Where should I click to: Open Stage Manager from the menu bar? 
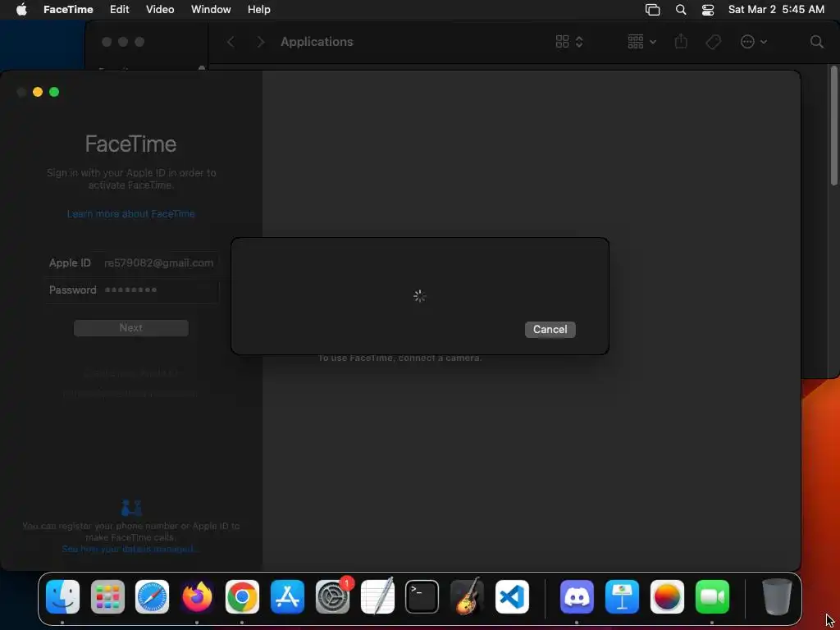(x=652, y=10)
